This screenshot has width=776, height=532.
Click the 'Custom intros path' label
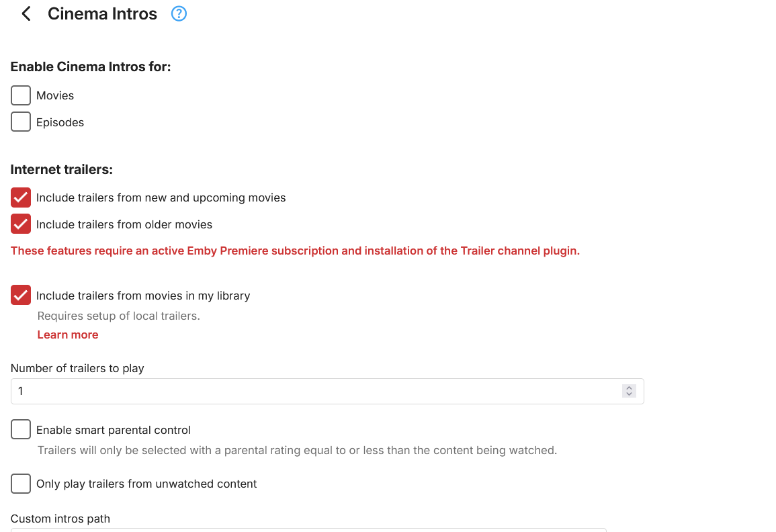60,519
